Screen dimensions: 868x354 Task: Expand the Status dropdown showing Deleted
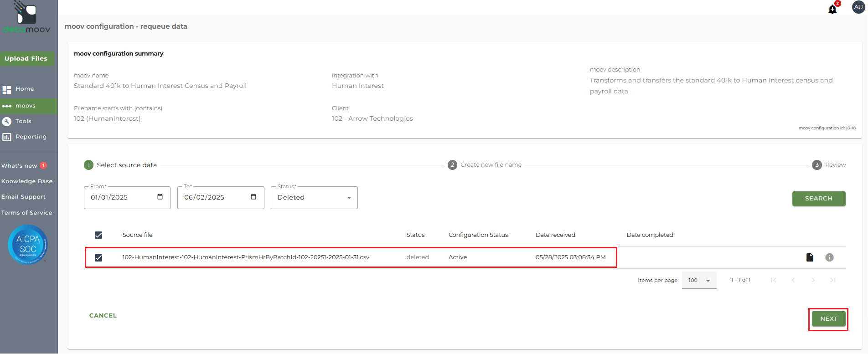[314, 198]
